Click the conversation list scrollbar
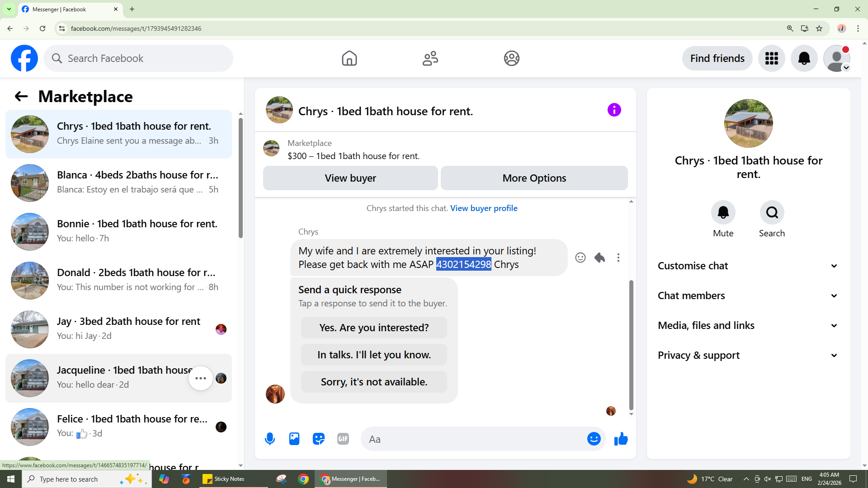868x488 pixels. (241, 178)
